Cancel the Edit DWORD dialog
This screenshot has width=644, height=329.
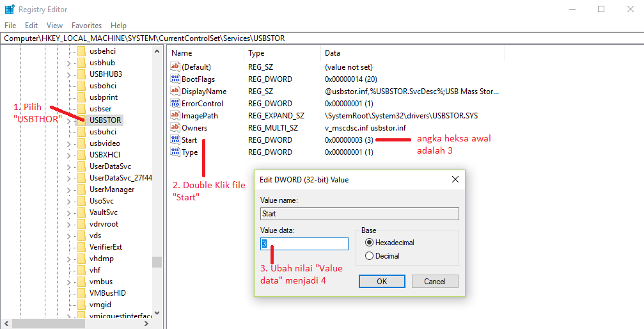[435, 281]
